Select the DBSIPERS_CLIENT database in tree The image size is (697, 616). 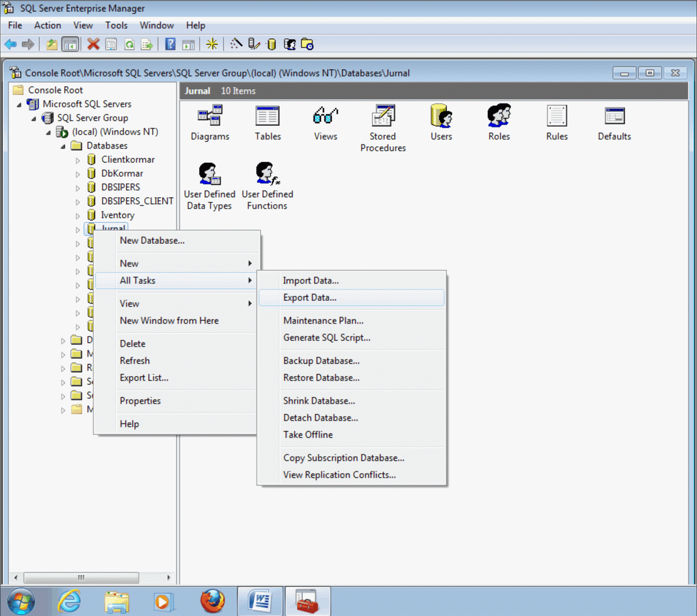(137, 201)
